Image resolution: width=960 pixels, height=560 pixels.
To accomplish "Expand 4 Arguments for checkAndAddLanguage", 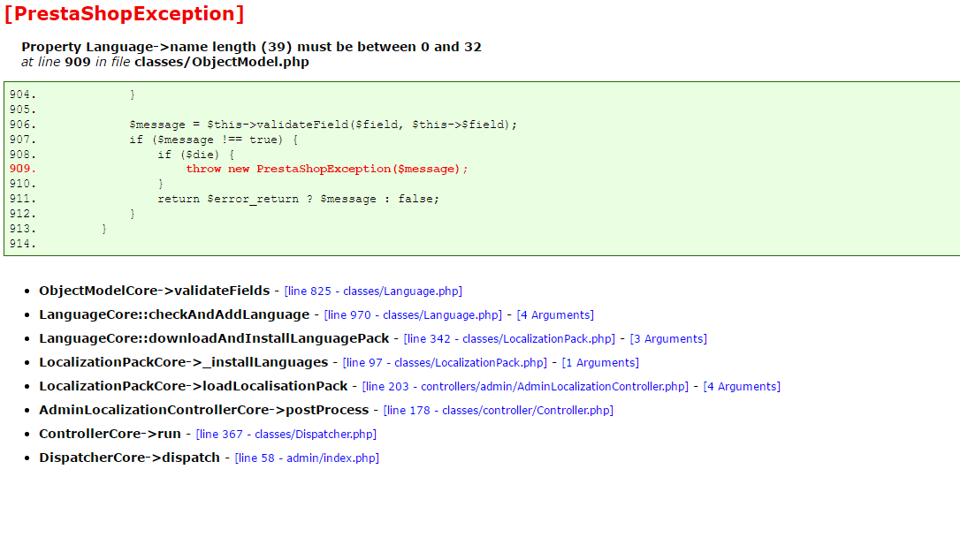I will point(555,315).
